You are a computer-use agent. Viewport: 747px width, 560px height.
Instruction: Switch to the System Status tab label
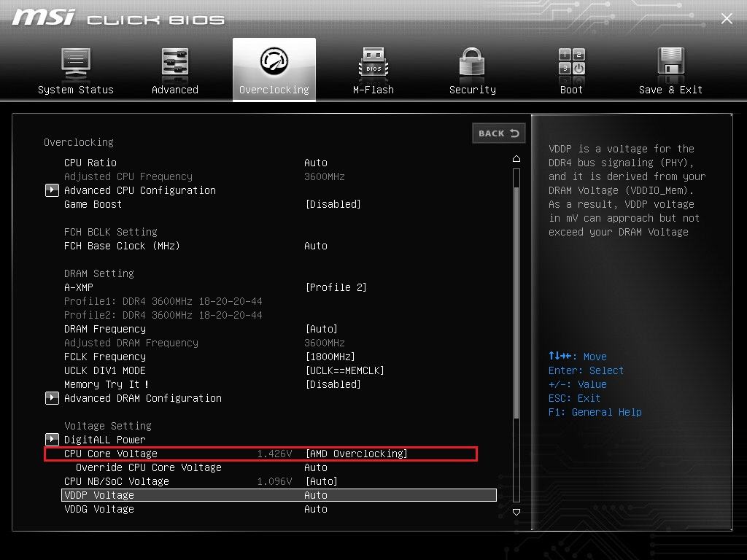(x=76, y=90)
